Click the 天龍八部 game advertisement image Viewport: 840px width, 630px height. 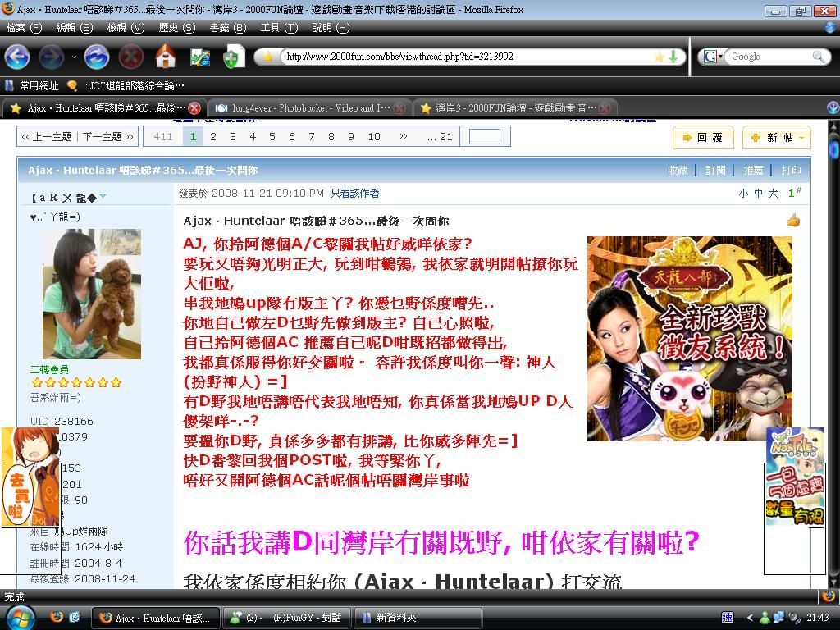[x=689, y=338]
